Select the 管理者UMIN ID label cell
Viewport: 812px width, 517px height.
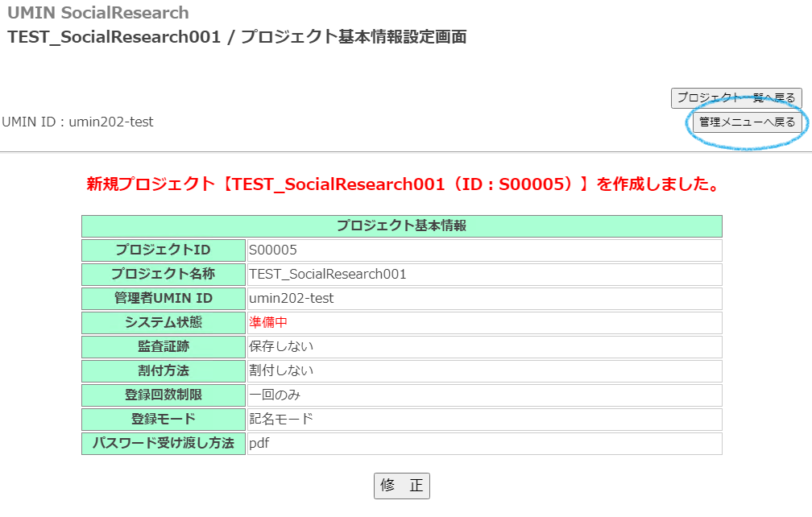tap(163, 299)
